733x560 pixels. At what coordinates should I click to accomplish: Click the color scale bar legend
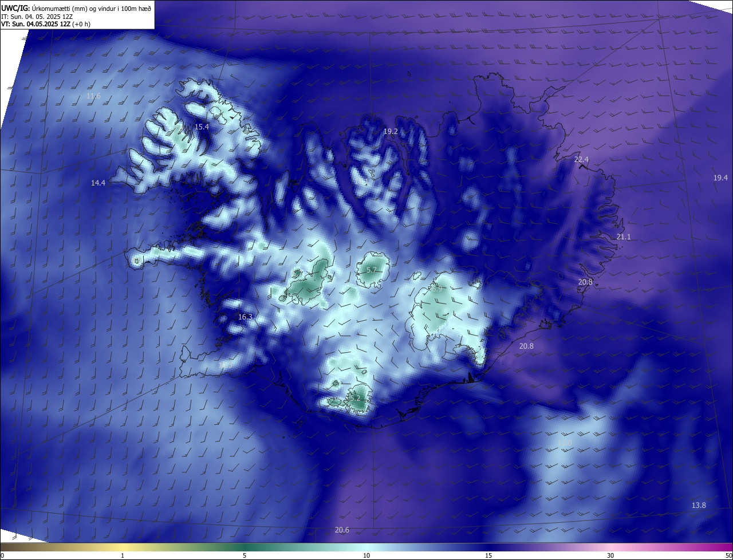pyautogui.click(x=366, y=547)
